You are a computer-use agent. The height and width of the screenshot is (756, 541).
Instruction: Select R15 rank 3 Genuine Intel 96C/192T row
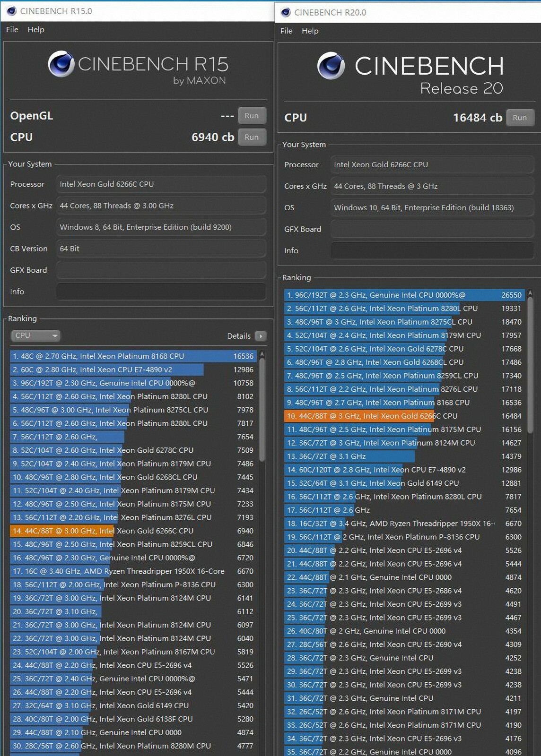(133, 383)
